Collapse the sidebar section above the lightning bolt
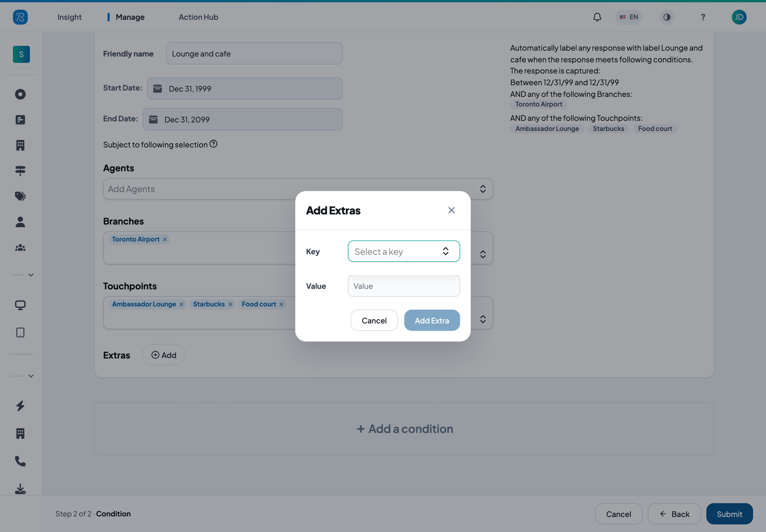Image resolution: width=766 pixels, height=532 pixels. [x=31, y=376]
